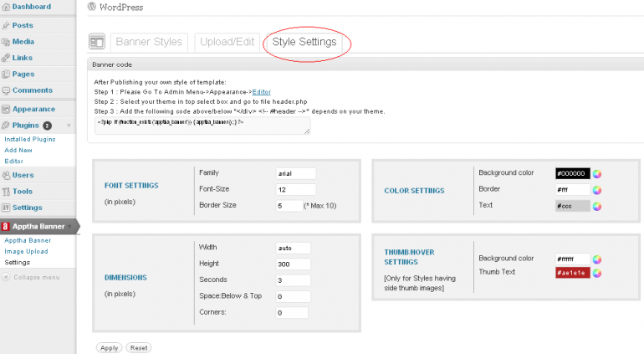Click the Appearance icon in sidebar
This screenshot has height=354, width=644.
[6, 110]
